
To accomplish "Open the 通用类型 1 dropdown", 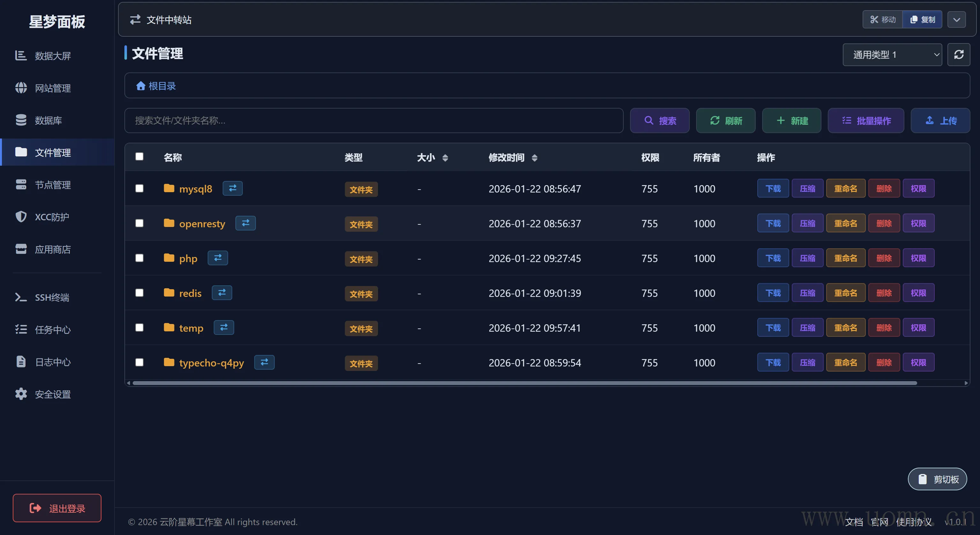I will click(x=892, y=55).
